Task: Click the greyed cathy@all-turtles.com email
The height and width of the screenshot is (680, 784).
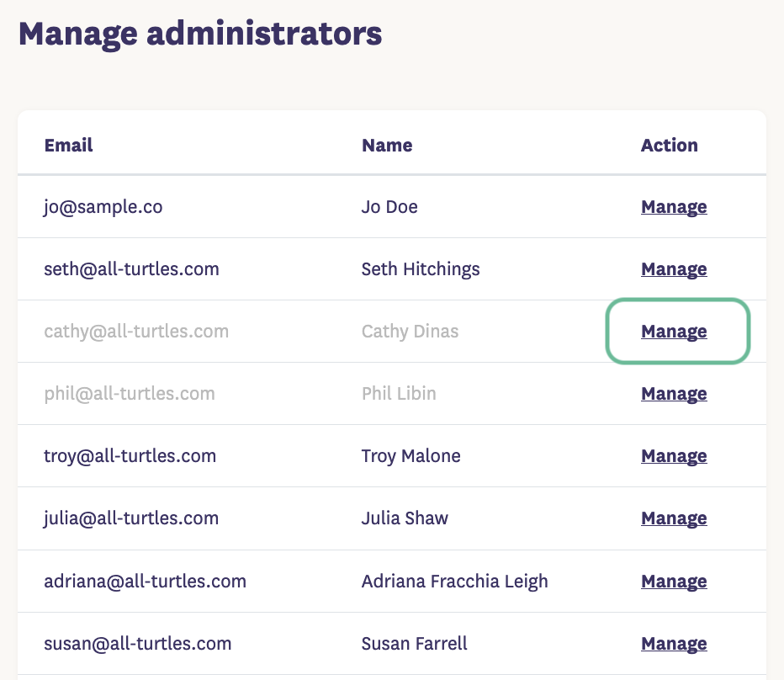Action: [136, 332]
